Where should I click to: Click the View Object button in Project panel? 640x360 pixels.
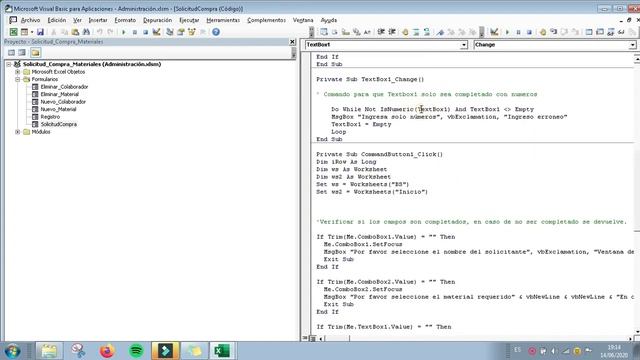[x=22, y=53]
